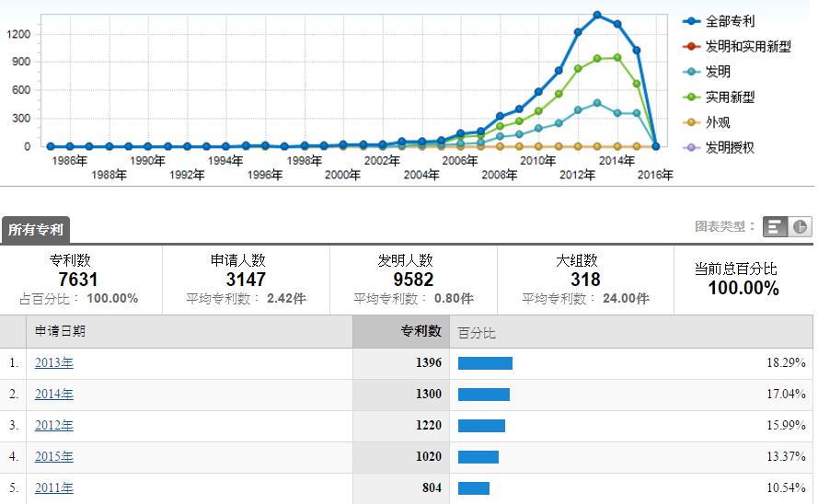Select the 全部专利 2012 data point

click(578, 32)
